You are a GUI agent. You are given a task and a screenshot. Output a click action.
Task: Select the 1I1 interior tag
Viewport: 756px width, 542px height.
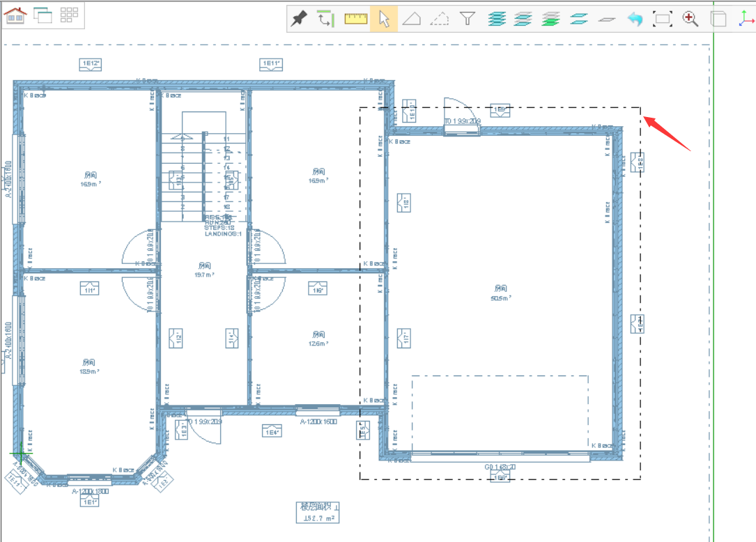(x=89, y=288)
